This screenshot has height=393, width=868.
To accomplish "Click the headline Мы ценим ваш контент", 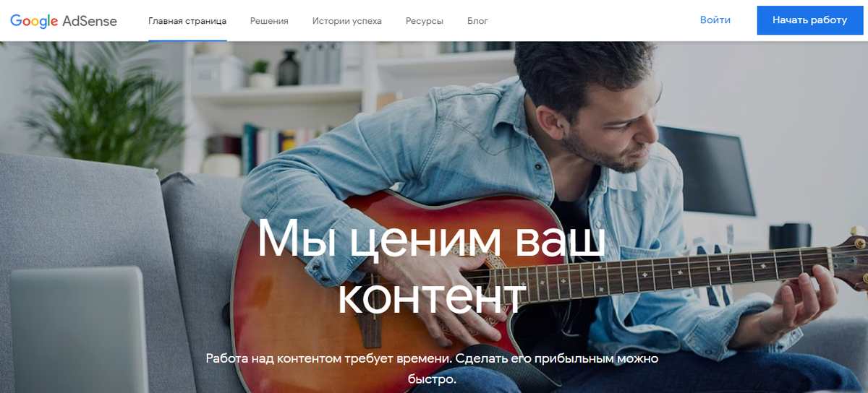I will click(432, 267).
